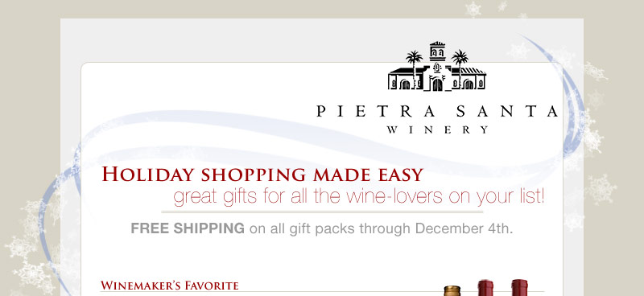Screen dimensions: 644x296
Task: Open the PIETRA SANTA name link
Action: point(437,111)
